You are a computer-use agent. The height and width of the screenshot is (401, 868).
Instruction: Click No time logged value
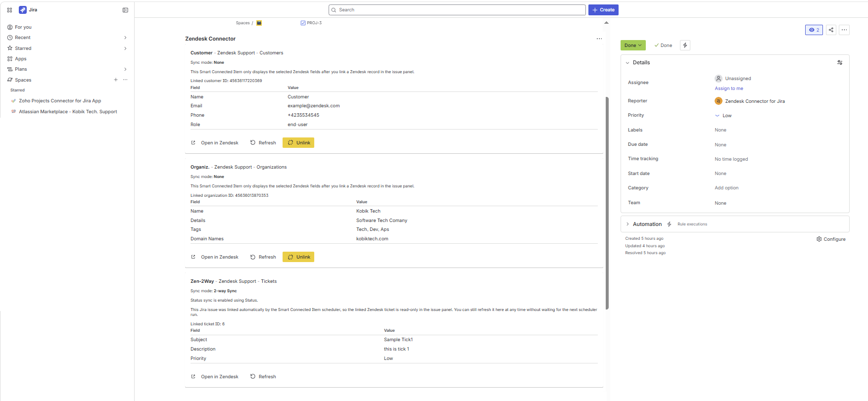pos(731,159)
